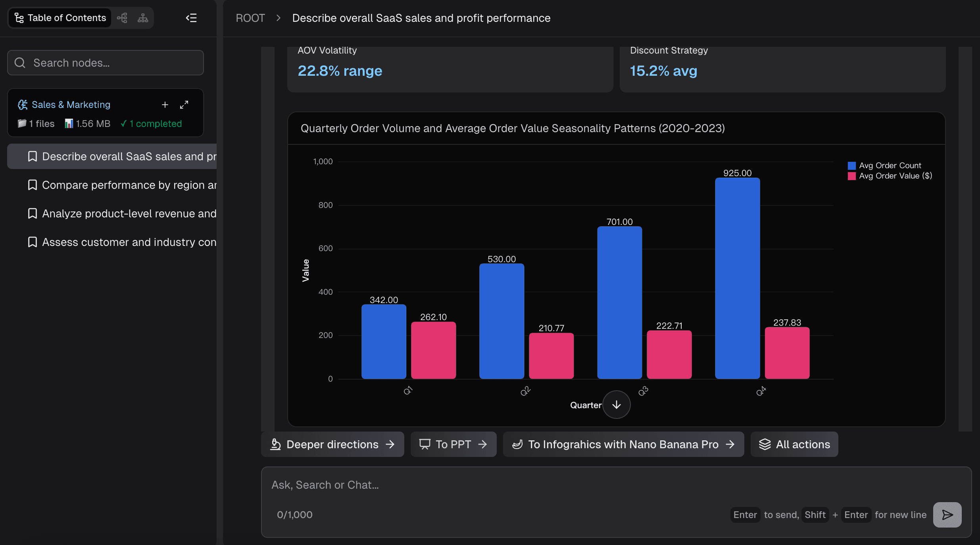980x545 pixels.
Task: Open the All actions menu
Action: click(794, 444)
